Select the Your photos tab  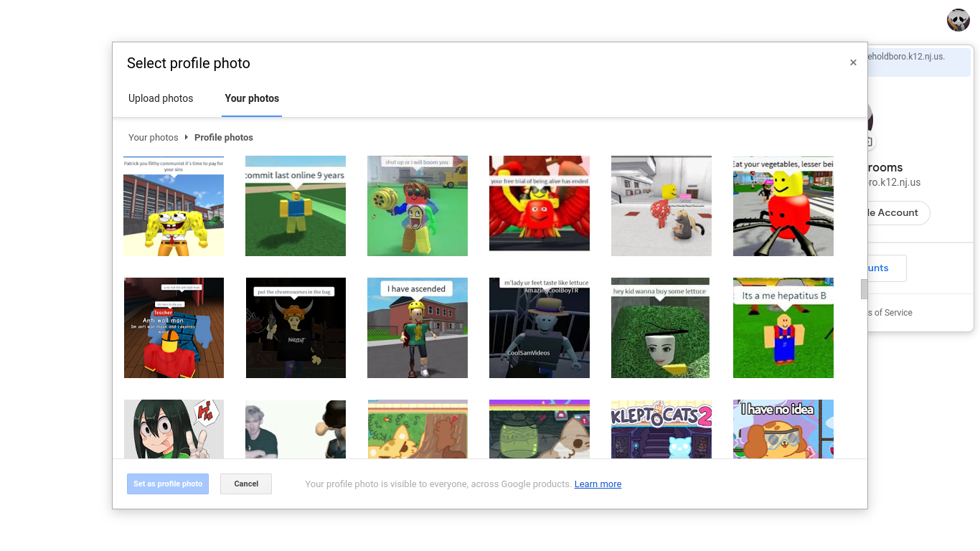point(252,98)
